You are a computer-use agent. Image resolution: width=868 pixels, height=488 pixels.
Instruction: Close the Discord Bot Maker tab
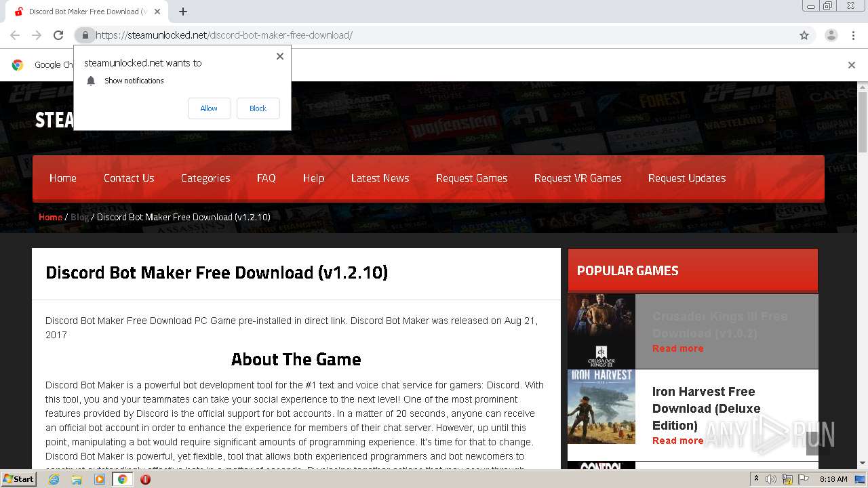pos(158,12)
